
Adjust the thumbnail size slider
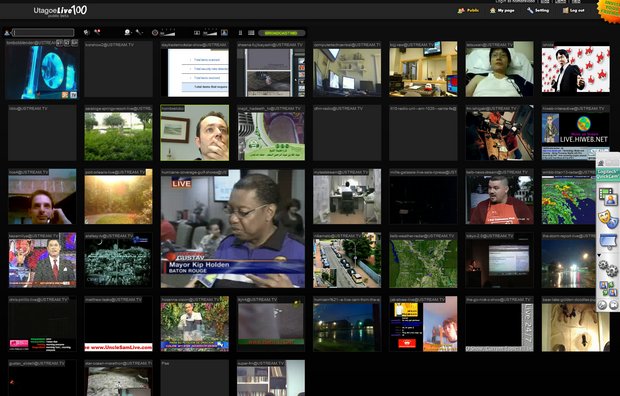tap(210, 33)
